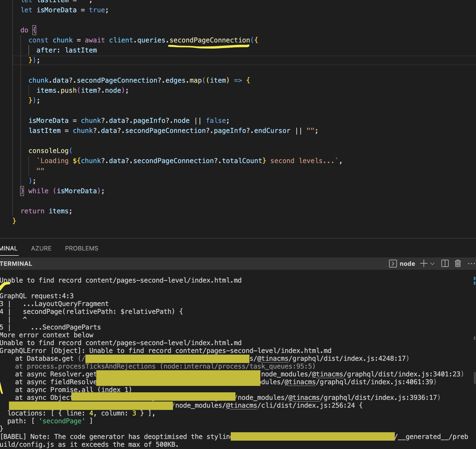Click the node shell launch icon

(393, 264)
